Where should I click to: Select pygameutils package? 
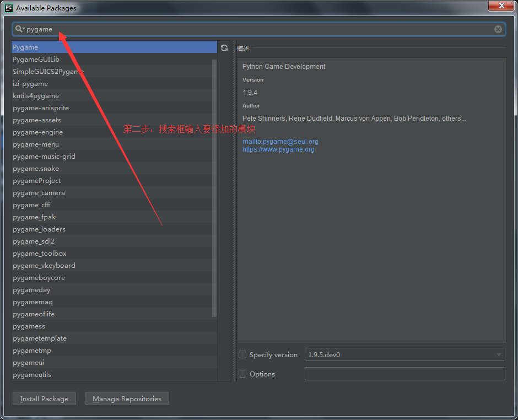(114, 375)
